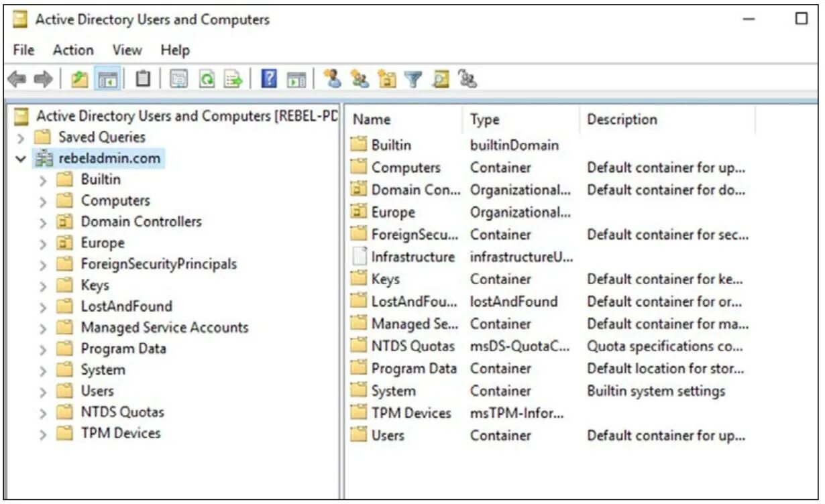Create a new user with the toolbar icon
825x504 pixels.
tap(333, 79)
